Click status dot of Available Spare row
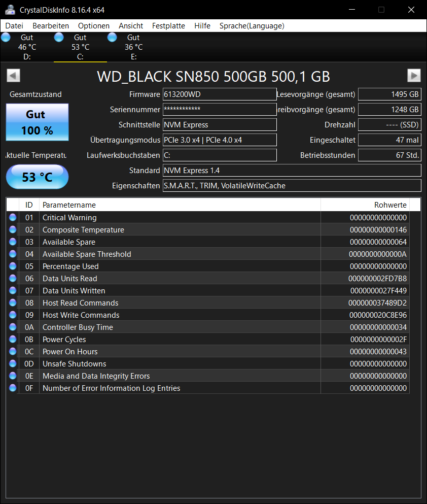This screenshot has width=427, height=504. [x=13, y=242]
